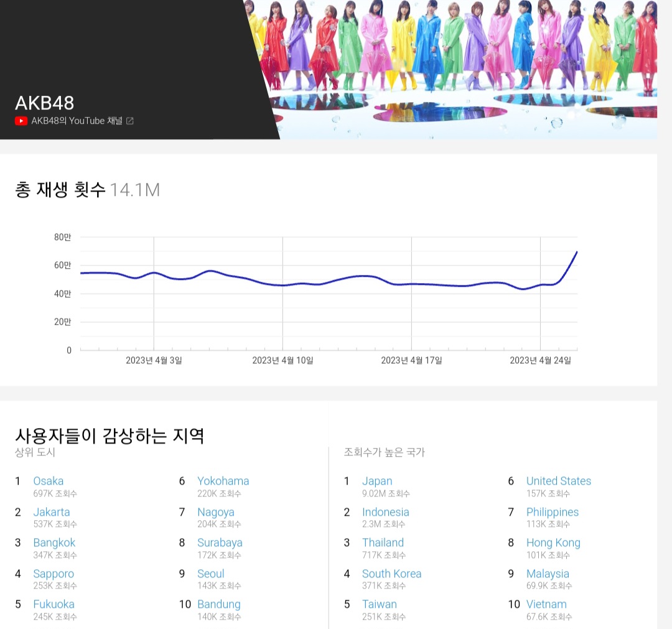The width and height of the screenshot is (672, 629).
Task: Open Osaka in the top cities list
Action: tap(48, 481)
